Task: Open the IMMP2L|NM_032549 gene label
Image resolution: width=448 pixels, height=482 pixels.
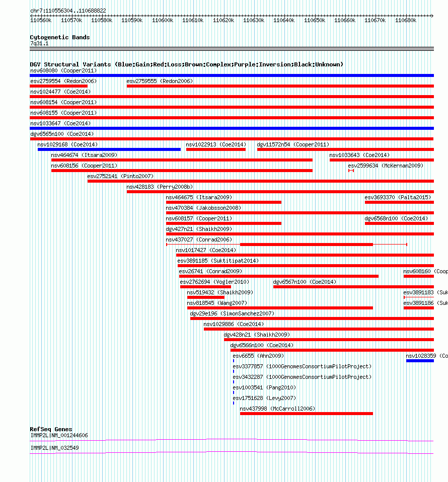Action: tap(54, 448)
